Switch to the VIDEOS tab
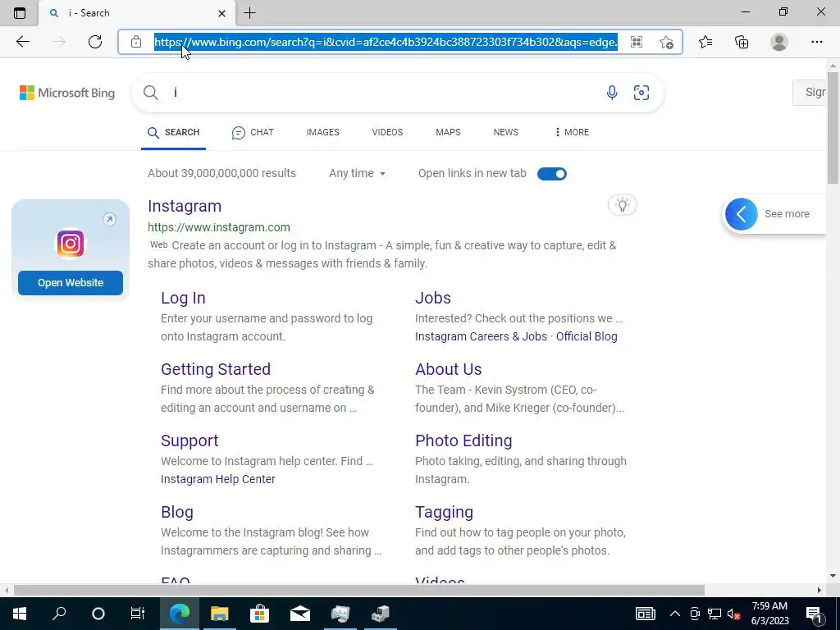 387,132
